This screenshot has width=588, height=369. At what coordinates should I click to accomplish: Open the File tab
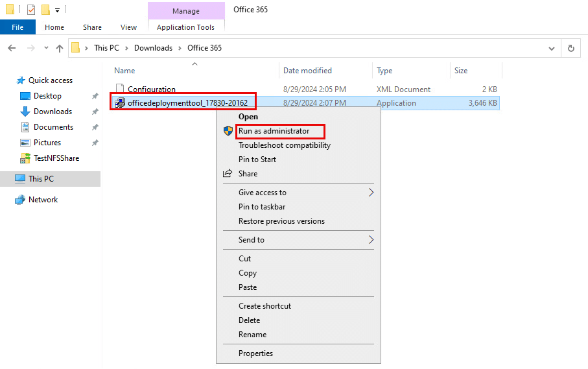(18, 27)
